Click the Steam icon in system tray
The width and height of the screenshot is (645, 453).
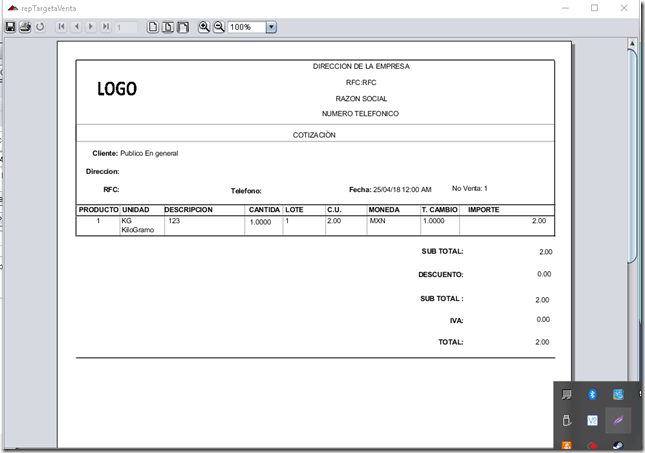[x=620, y=445]
